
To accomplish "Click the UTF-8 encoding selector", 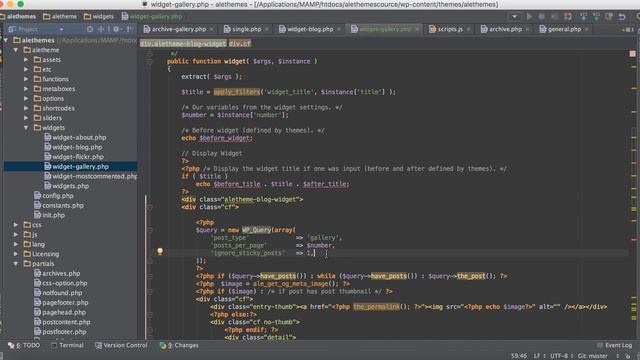I will point(562,356).
